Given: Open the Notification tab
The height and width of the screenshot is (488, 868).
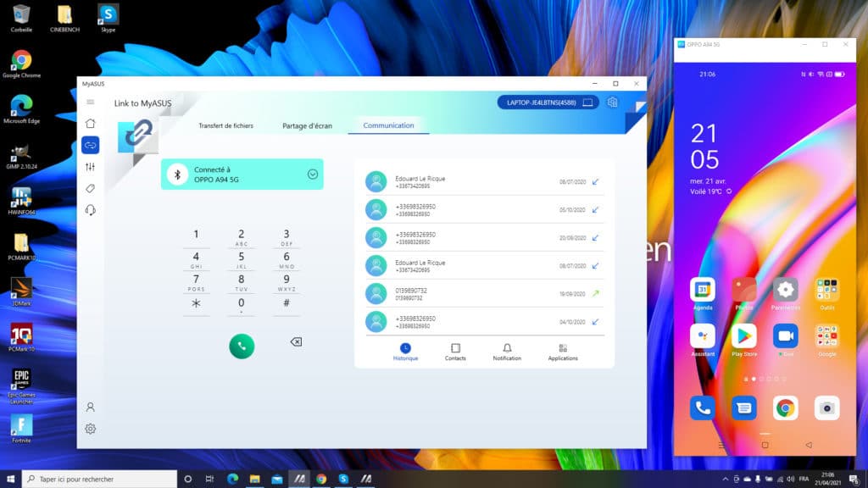Looking at the screenshot, I should pyautogui.click(x=507, y=352).
